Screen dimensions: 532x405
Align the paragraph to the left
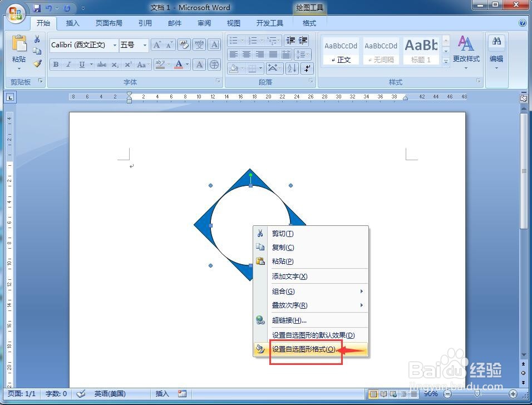233,55
